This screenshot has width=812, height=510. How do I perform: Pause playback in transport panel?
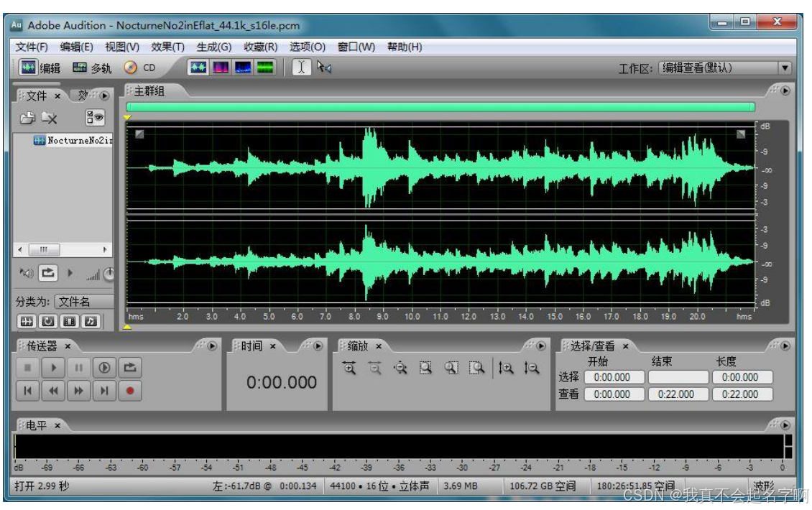point(78,368)
